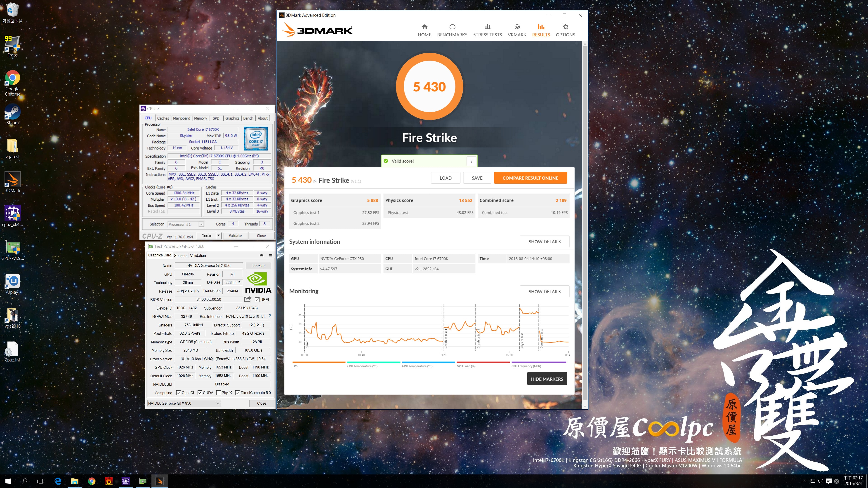868x488 pixels.
Task: Toggle the PhysX checkbox
Action: 219,393
